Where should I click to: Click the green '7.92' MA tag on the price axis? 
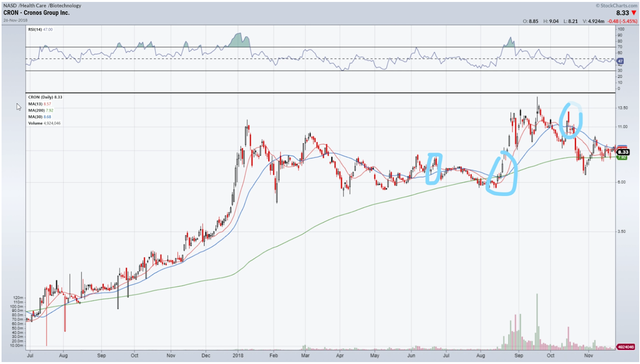(622, 157)
